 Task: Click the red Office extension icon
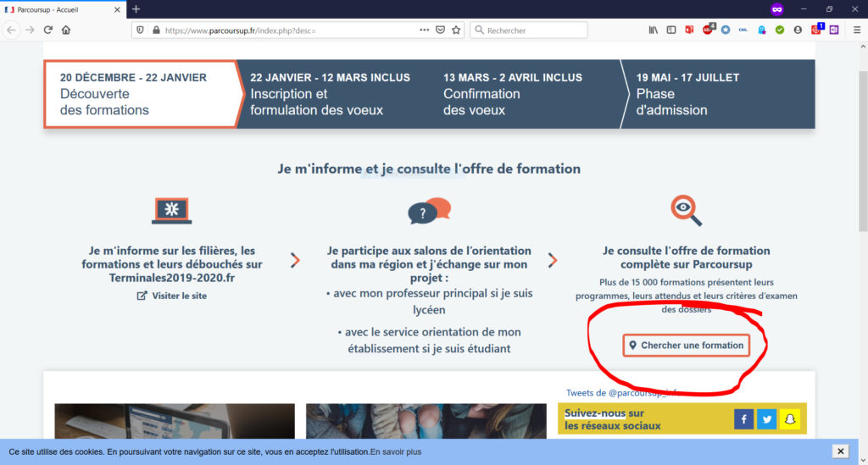(x=689, y=30)
